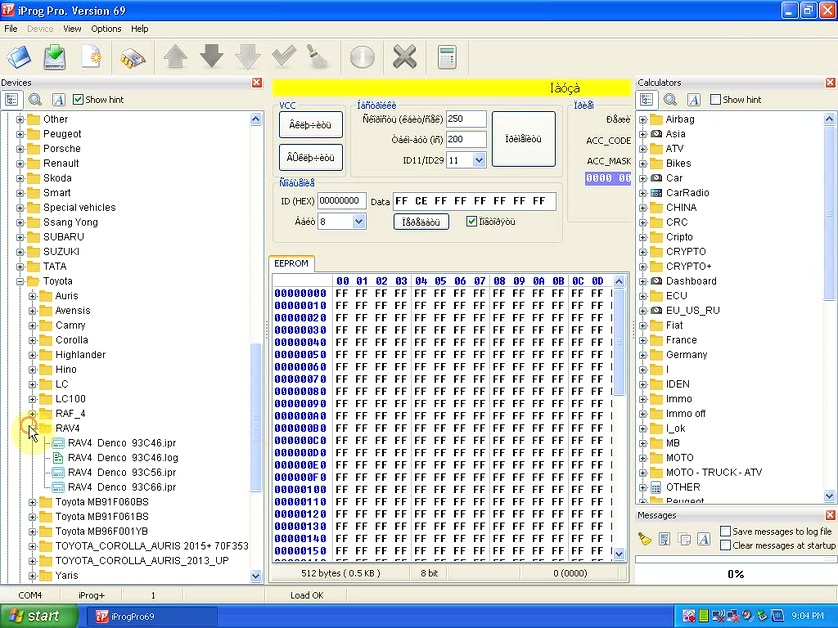Select the EEPROM tab
Viewport: 838px width, 628px height.
pyautogui.click(x=291, y=263)
